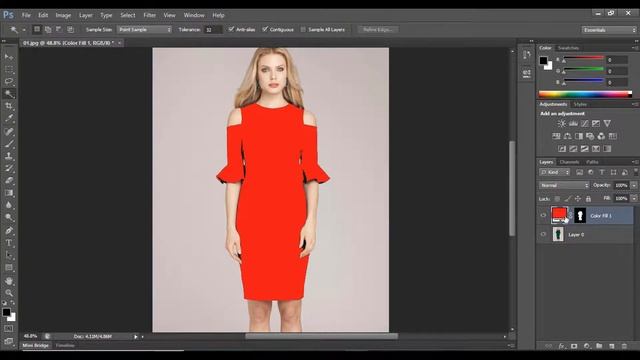
Task: Add a Curves adjustment
Action: (584, 123)
